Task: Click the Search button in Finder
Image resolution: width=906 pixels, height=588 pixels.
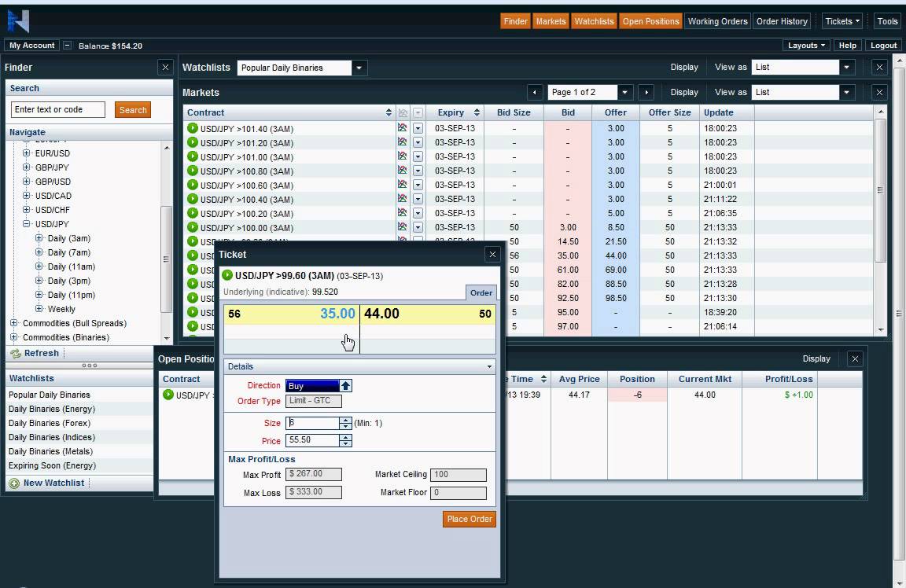Action: (133, 110)
